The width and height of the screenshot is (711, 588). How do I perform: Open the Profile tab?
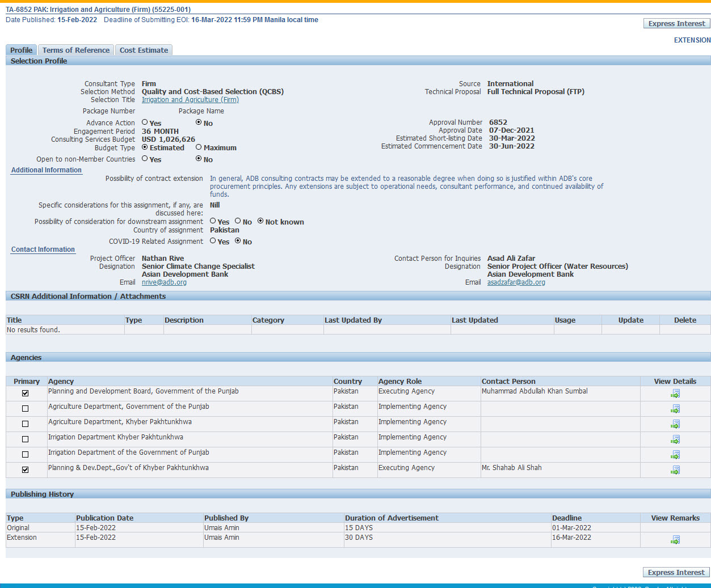click(x=21, y=50)
